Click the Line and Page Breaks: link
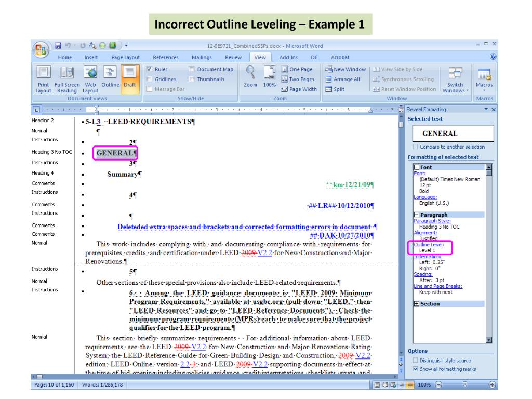Image resolution: width=532 pixels, height=399 pixels. [x=438, y=286]
